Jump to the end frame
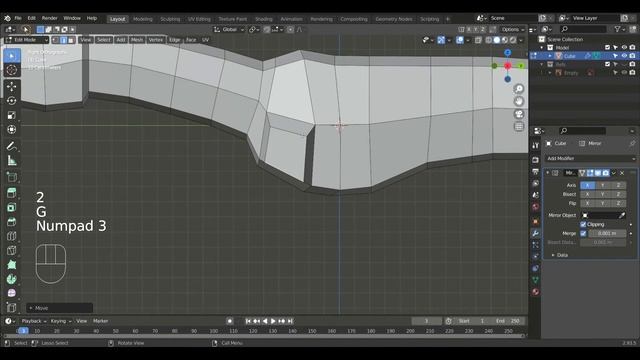The height and width of the screenshot is (360, 640). click(290, 321)
